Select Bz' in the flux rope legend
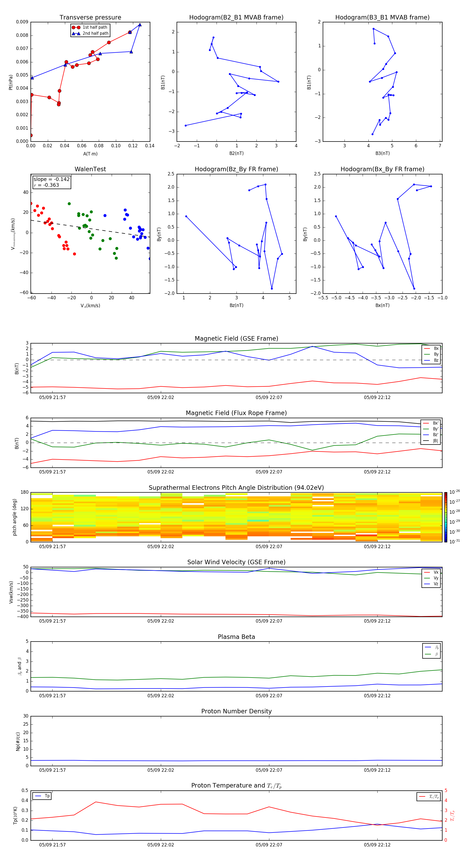The image size is (473, 868). 431,435
